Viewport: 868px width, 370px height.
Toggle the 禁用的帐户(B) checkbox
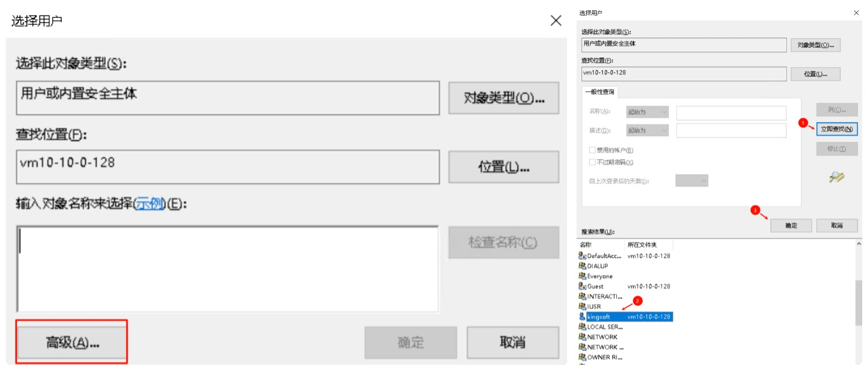[x=593, y=150]
